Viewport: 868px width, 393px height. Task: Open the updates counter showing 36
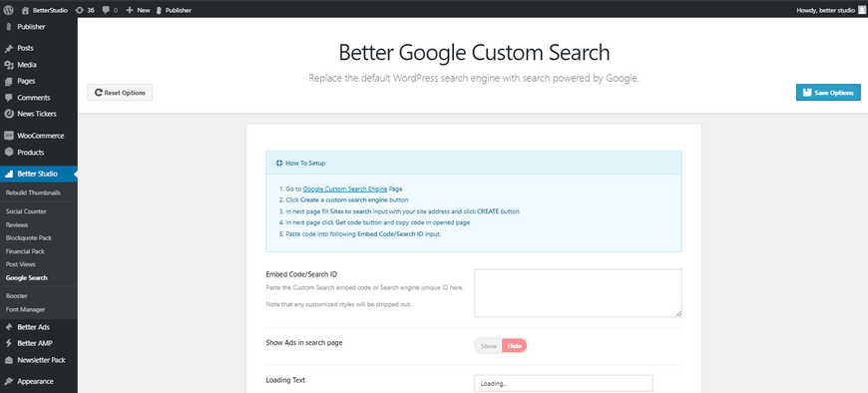click(x=85, y=10)
